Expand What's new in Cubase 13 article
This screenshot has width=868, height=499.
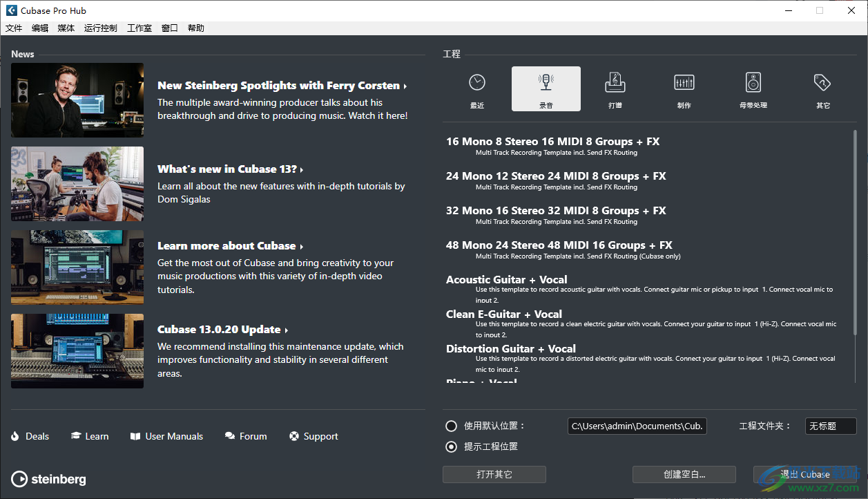pyautogui.click(x=230, y=169)
